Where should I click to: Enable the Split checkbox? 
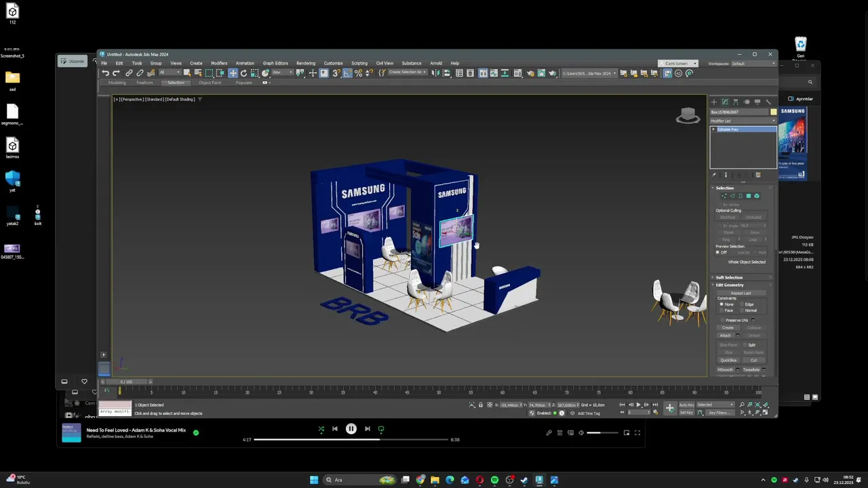pyautogui.click(x=745, y=345)
